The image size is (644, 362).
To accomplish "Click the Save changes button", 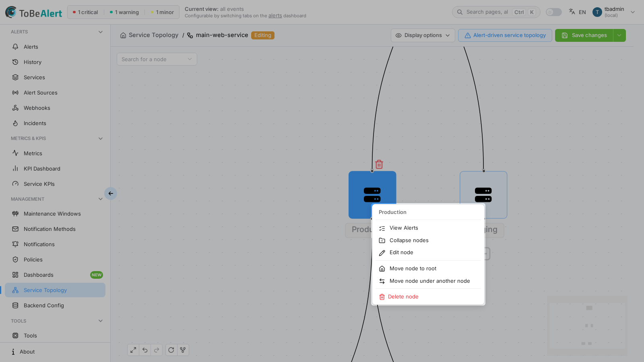I will click(584, 35).
